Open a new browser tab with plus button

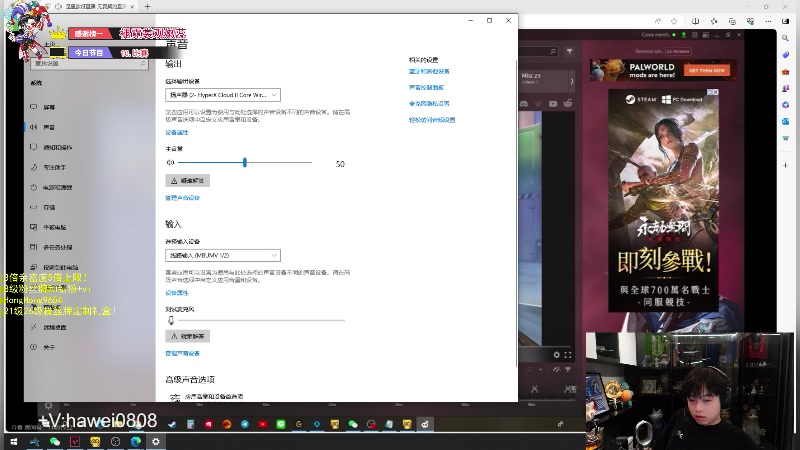147,7
